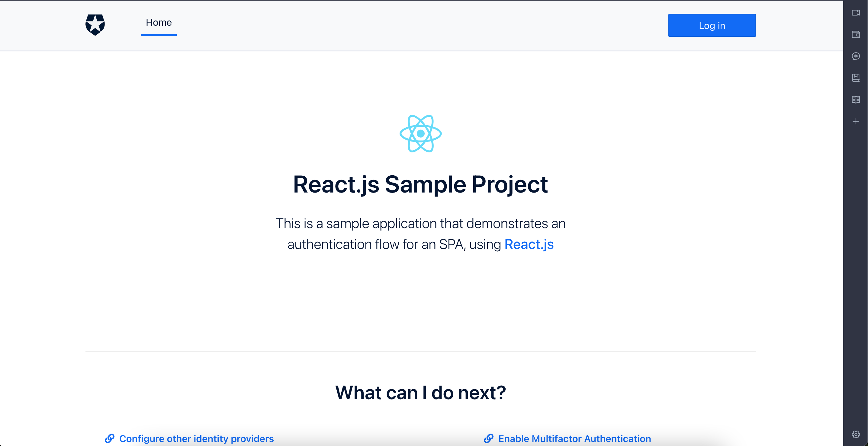Open the reading list open-book sidebar icon
Screen dimensions: 868x446
click(x=856, y=100)
